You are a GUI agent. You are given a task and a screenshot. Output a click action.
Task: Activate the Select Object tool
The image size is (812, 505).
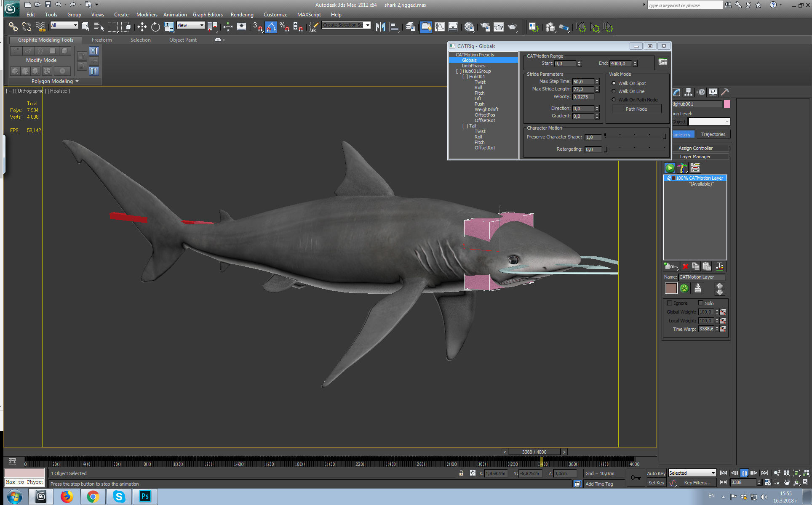85,27
